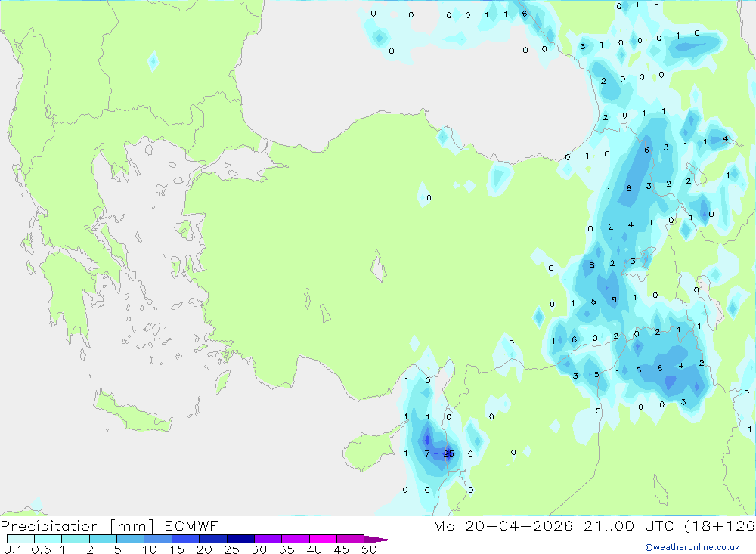756x554 pixels.
Task: Click the legend scale label '25'
Action: [232, 549]
